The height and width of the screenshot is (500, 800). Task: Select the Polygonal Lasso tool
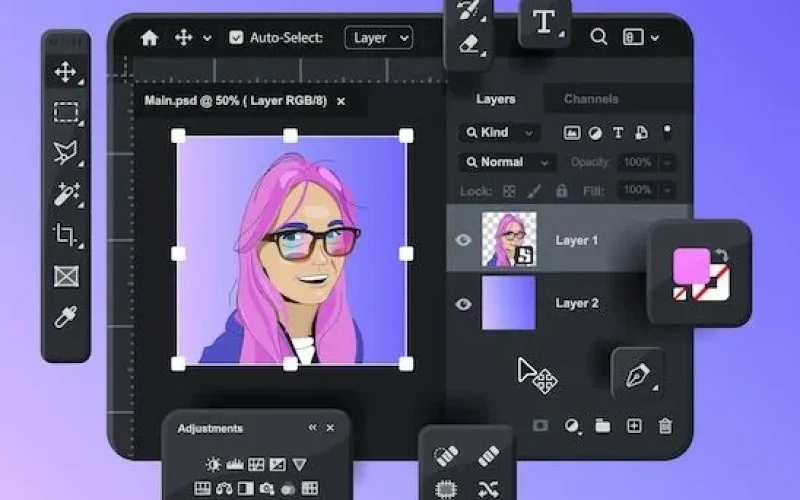pos(66,153)
